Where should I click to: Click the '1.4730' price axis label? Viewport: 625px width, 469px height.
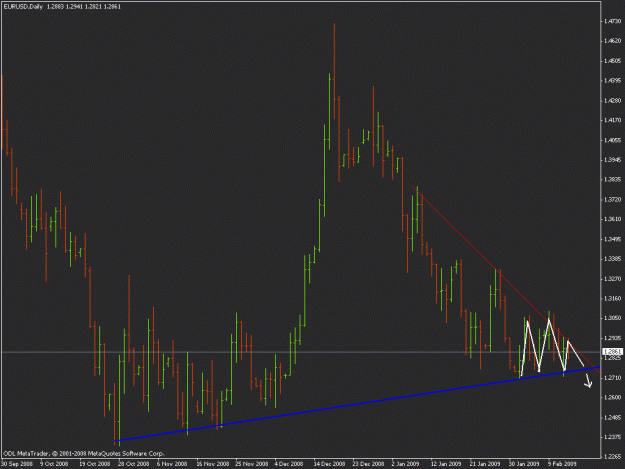coord(612,21)
